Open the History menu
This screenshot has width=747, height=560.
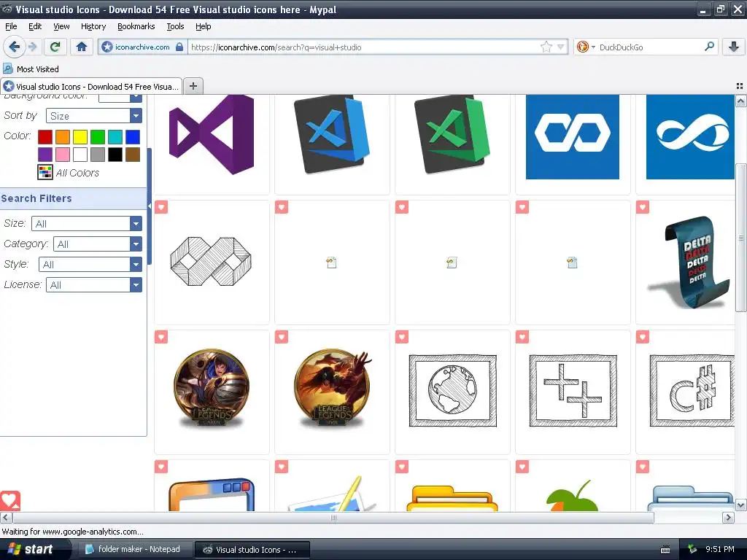pyautogui.click(x=93, y=26)
